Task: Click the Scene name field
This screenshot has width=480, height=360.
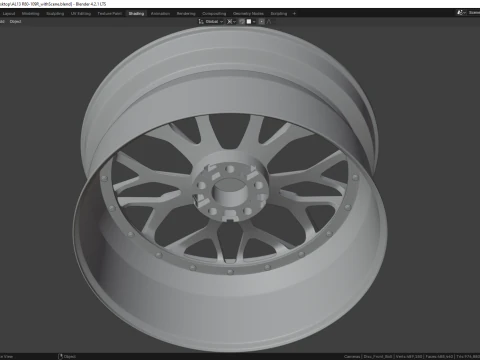Action: click(x=474, y=13)
